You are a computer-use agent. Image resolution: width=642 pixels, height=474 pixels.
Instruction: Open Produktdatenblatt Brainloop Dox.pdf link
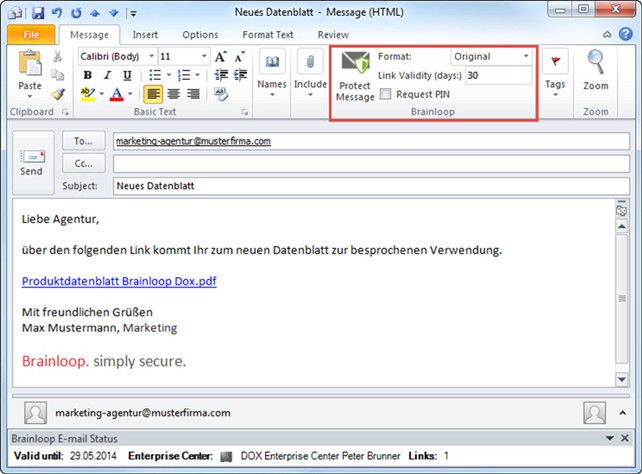coord(119,281)
